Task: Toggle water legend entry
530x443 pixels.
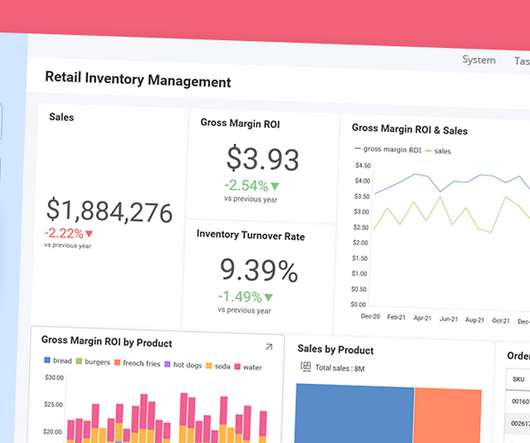Action: click(x=248, y=367)
